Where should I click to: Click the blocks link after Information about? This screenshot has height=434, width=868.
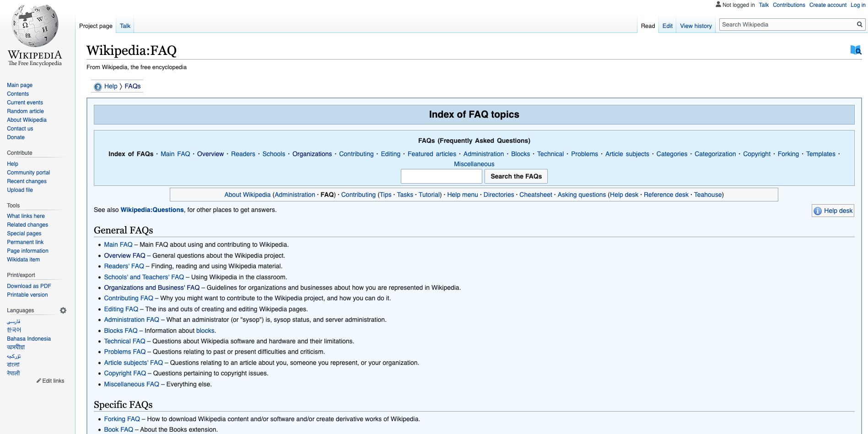pyautogui.click(x=205, y=331)
